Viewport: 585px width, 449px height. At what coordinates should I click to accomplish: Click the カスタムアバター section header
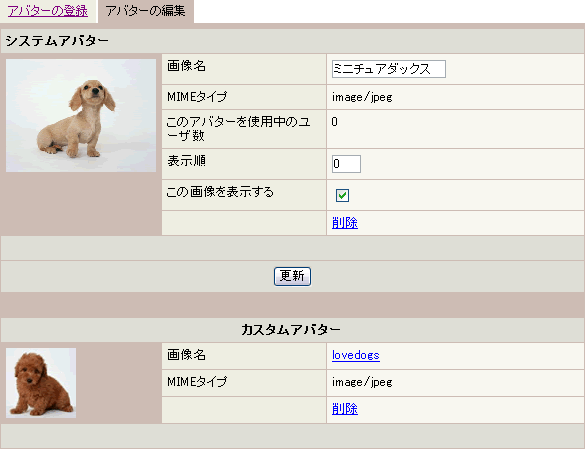[292, 330]
